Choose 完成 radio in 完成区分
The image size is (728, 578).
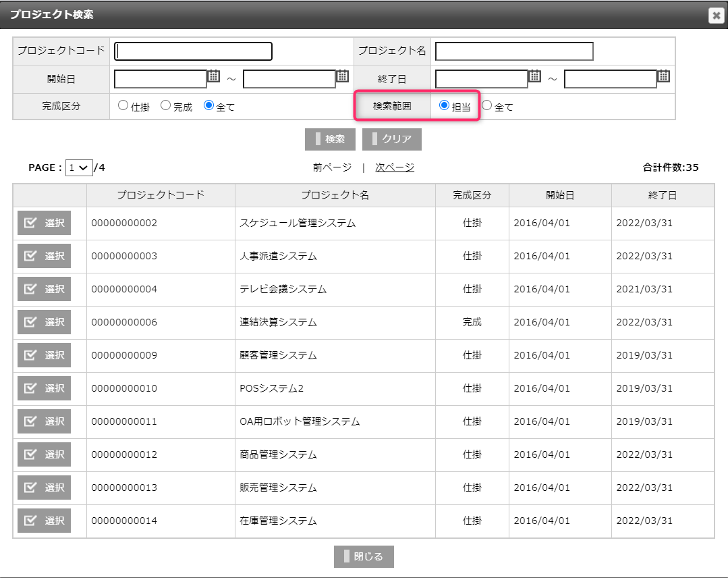165,106
